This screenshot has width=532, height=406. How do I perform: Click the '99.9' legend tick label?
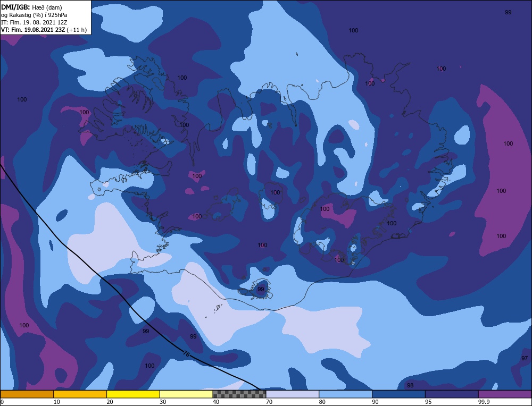[x=483, y=402]
